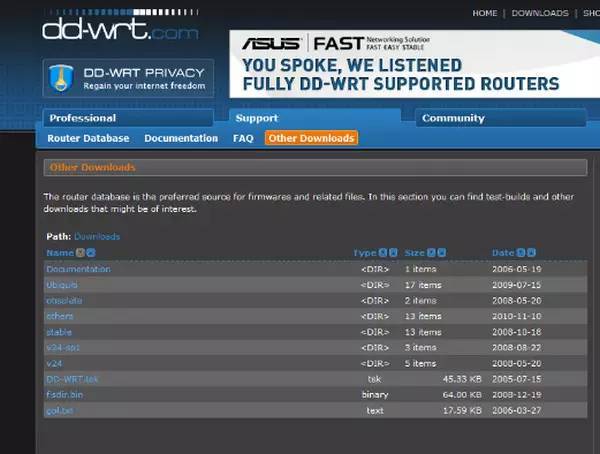Sort by Size ascending arrow icon
The image size is (600, 454).
[x=431, y=253]
